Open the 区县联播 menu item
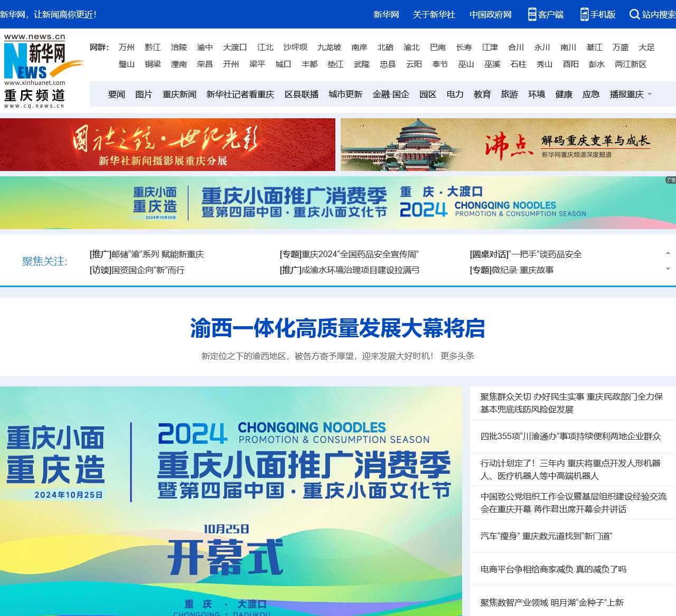Viewport: 676px width, 616px height. [302, 94]
